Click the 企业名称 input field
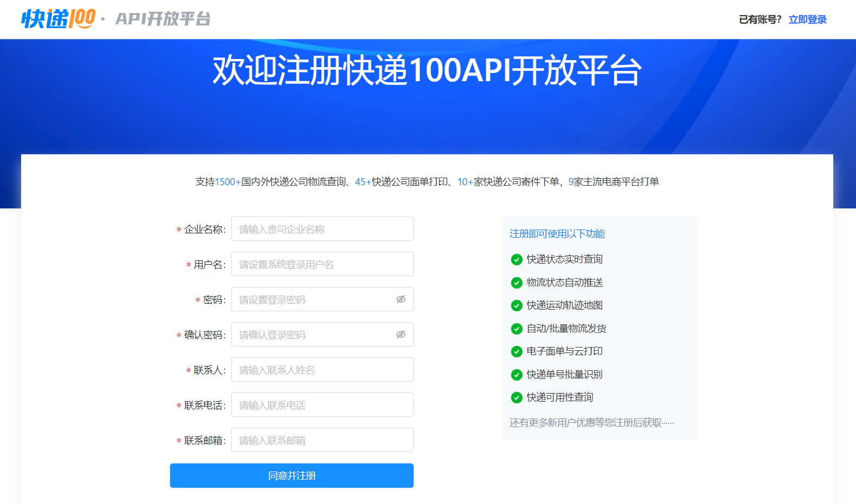 (322, 229)
